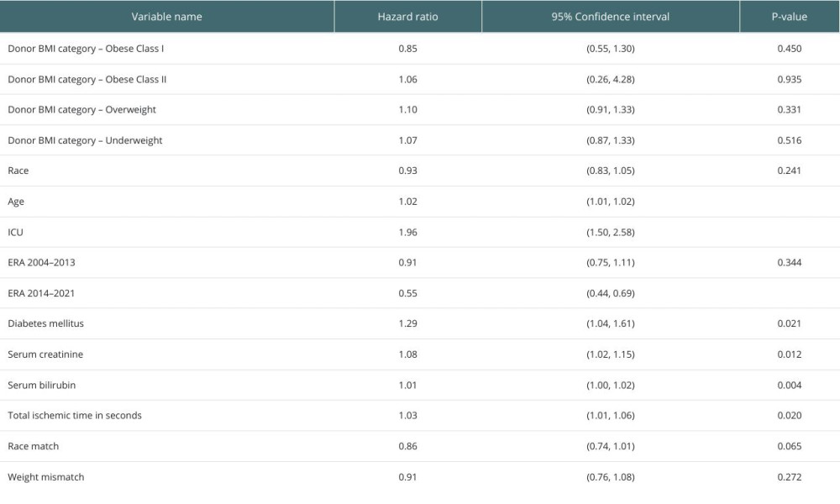Select the 95% Confidence interval header

[610, 17]
